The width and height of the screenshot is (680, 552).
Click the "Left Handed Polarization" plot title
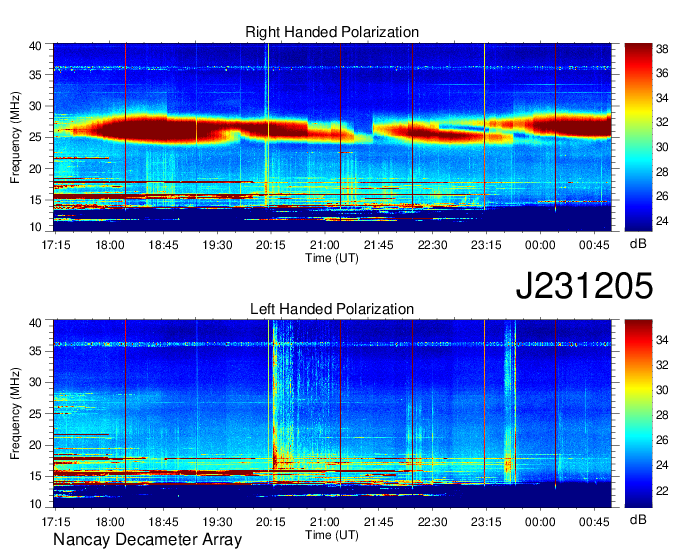pyautogui.click(x=332, y=309)
